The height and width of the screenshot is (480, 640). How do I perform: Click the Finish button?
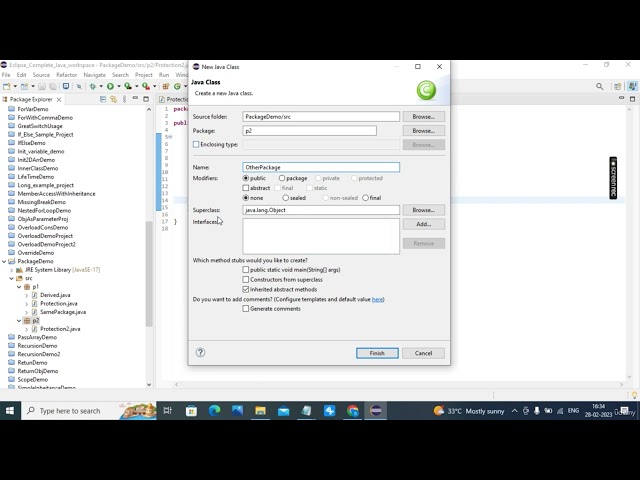tap(377, 353)
